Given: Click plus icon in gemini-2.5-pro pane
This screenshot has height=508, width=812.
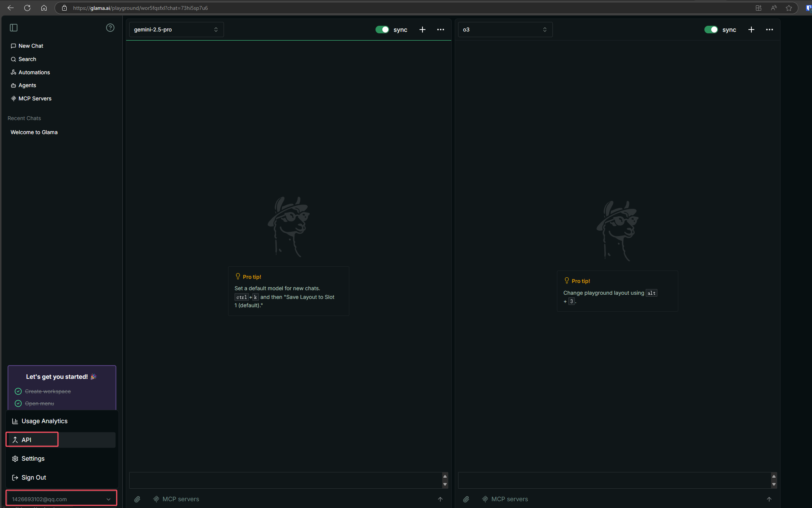Looking at the screenshot, I should point(422,30).
